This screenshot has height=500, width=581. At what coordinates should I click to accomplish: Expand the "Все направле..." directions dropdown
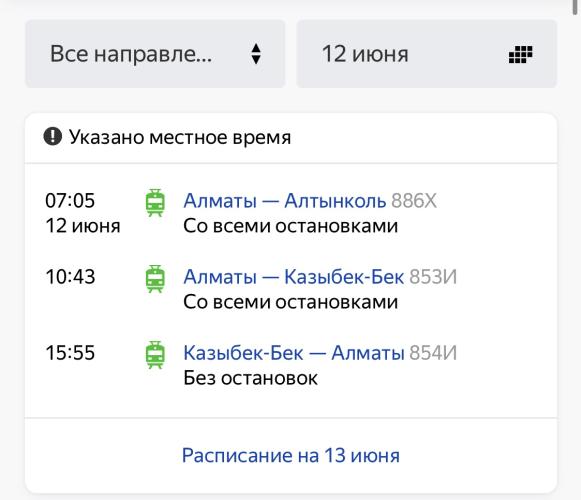(155, 54)
